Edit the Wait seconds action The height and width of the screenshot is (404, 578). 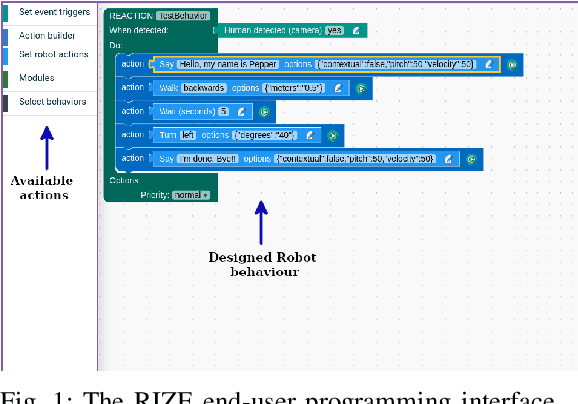click(x=241, y=112)
